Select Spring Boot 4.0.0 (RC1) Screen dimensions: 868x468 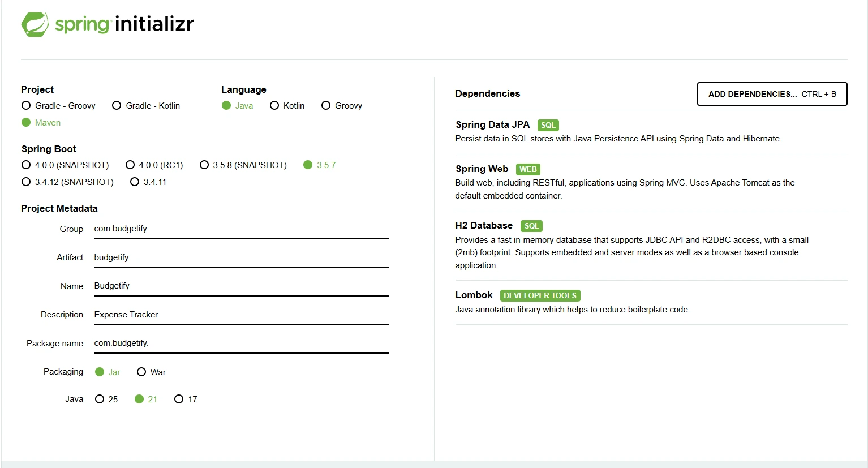click(x=130, y=165)
